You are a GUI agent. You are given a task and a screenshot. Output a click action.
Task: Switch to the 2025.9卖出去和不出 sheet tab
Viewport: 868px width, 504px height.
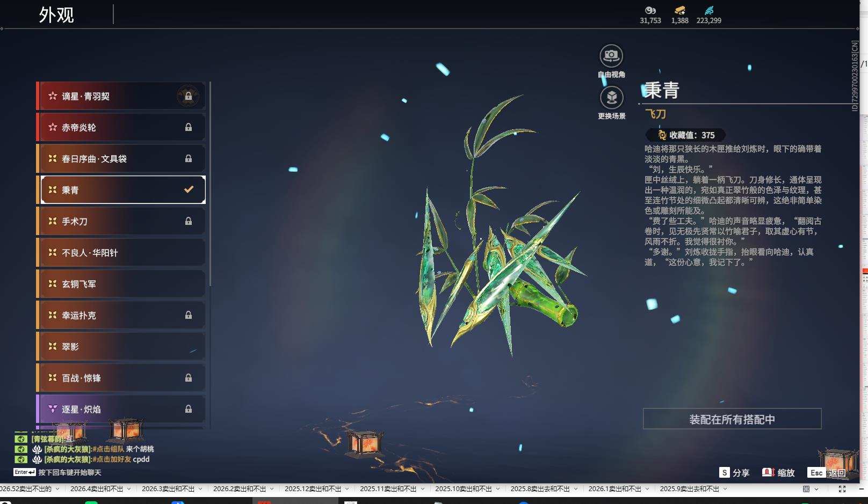point(690,489)
